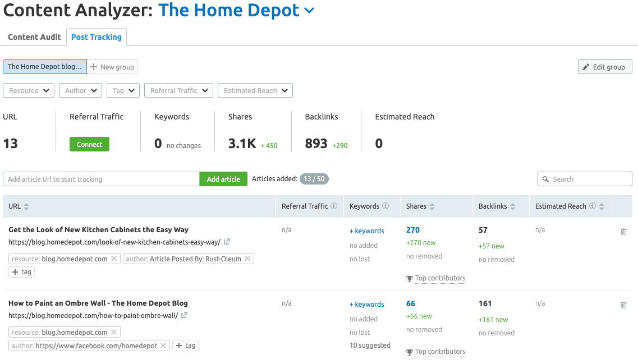The width and height of the screenshot is (638, 364).
Task: Open the Referral Traffic filter dropdown
Action: tap(178, 90)
